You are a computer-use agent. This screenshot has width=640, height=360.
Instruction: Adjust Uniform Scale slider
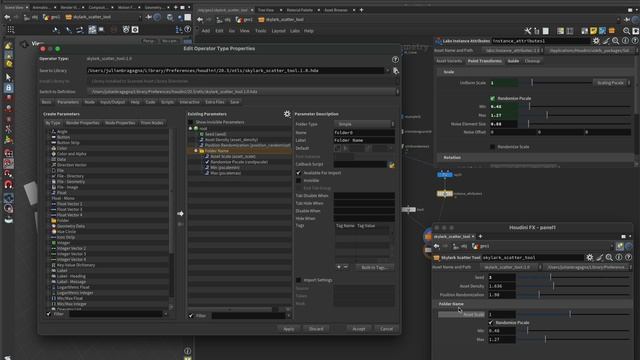click(556, 83)
